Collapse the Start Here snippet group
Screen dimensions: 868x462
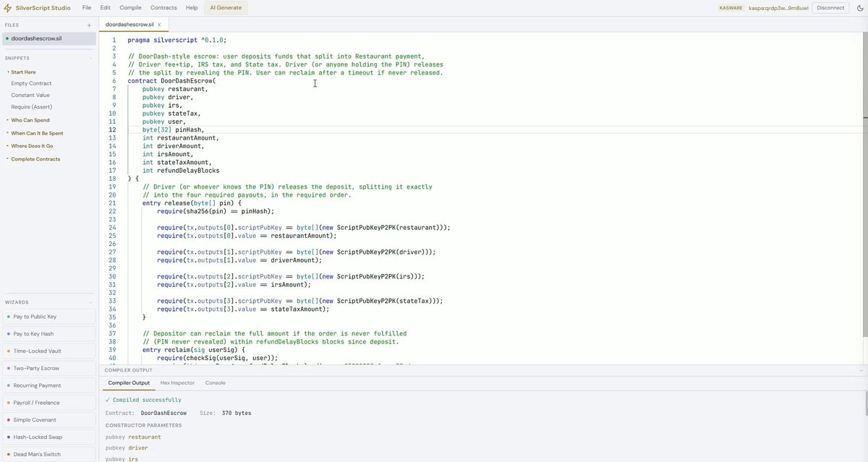(23, 72)
